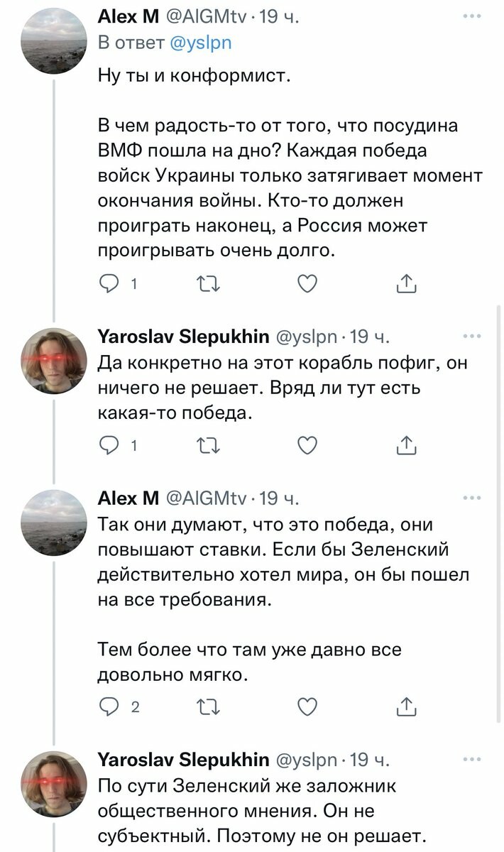Like Alex M's 'повышают ставки' tweet
Viewport: 504px width, 852px height.
[305, 707]
